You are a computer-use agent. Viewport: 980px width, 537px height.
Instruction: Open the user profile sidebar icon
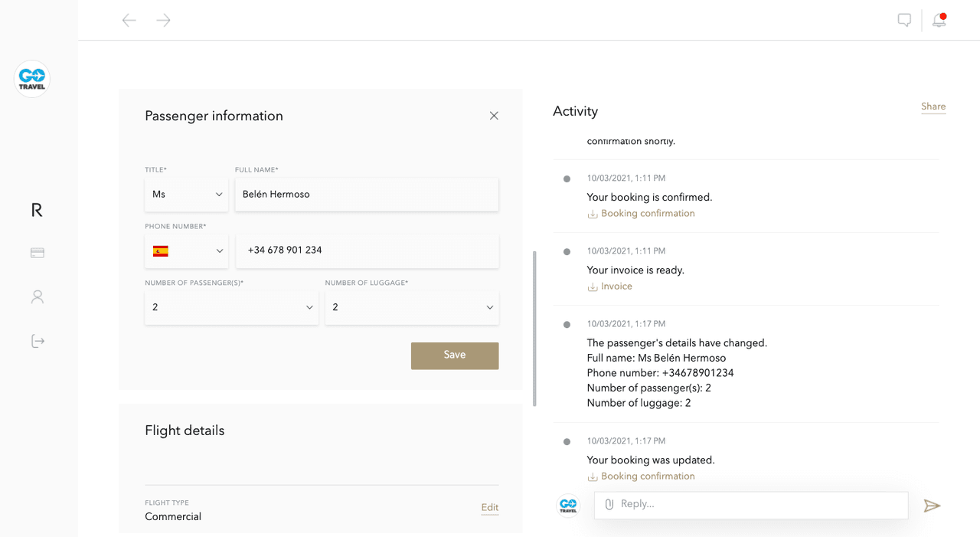(x=38, y=297)
